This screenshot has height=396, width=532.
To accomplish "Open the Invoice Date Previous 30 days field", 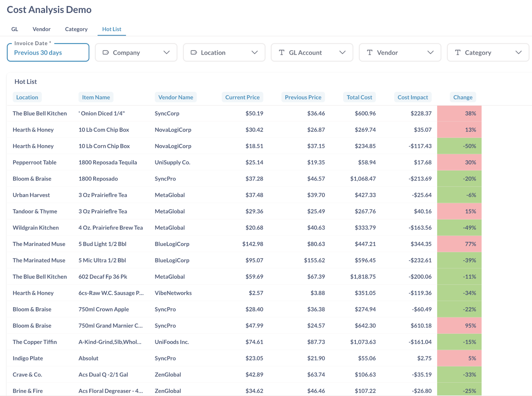I will pos(48,52).
